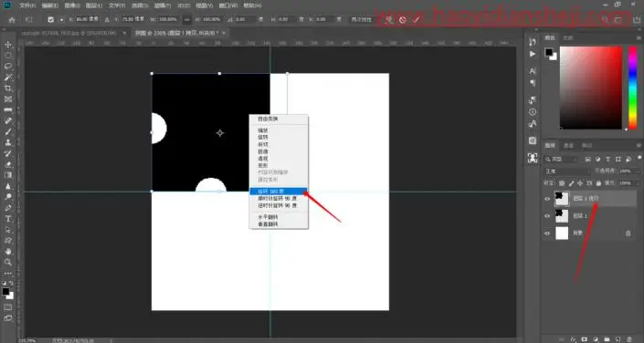Image resolution: width=644 pixels, height=343 pixels.
Task: Choose Rotate 90 degrees clockwise
Action: point(279,199)
